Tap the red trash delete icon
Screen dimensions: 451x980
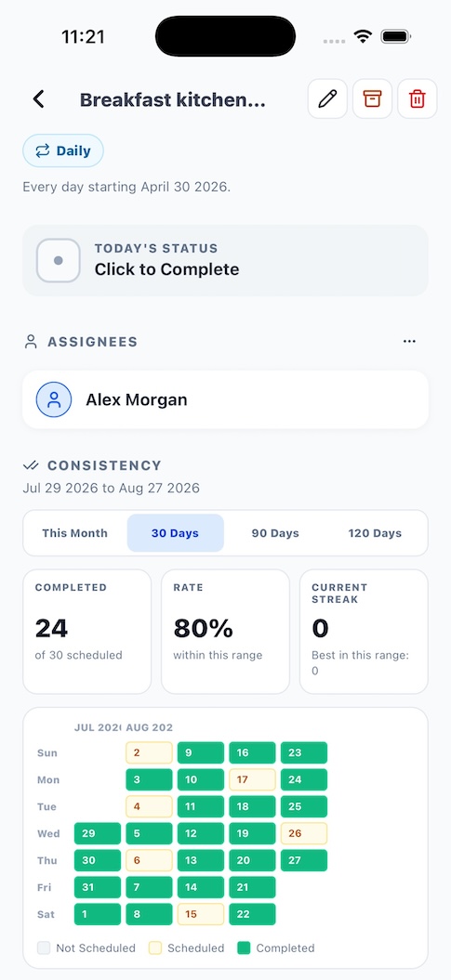(x=418, y=98)
